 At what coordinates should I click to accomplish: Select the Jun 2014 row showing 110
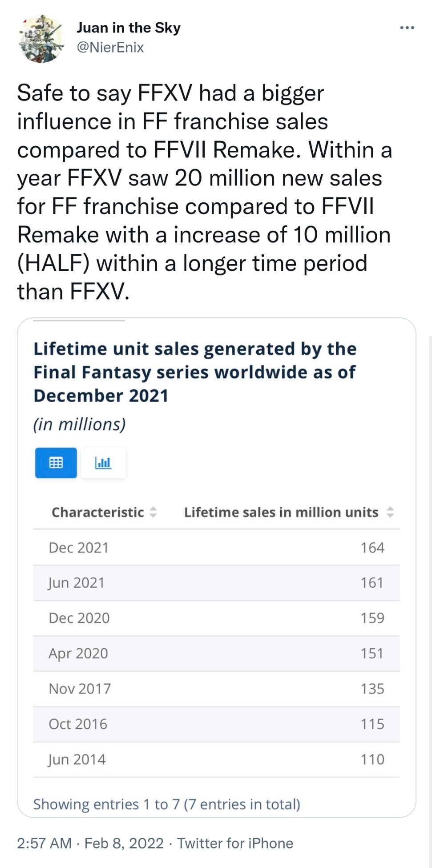tap(216, 759)
